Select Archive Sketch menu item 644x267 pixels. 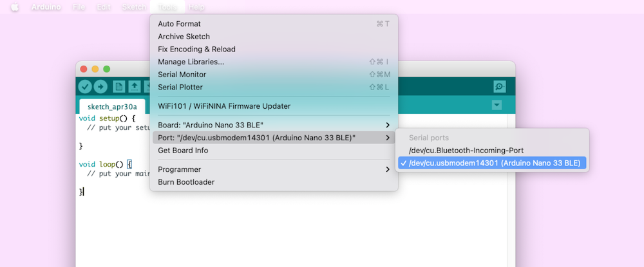(274, 37)
